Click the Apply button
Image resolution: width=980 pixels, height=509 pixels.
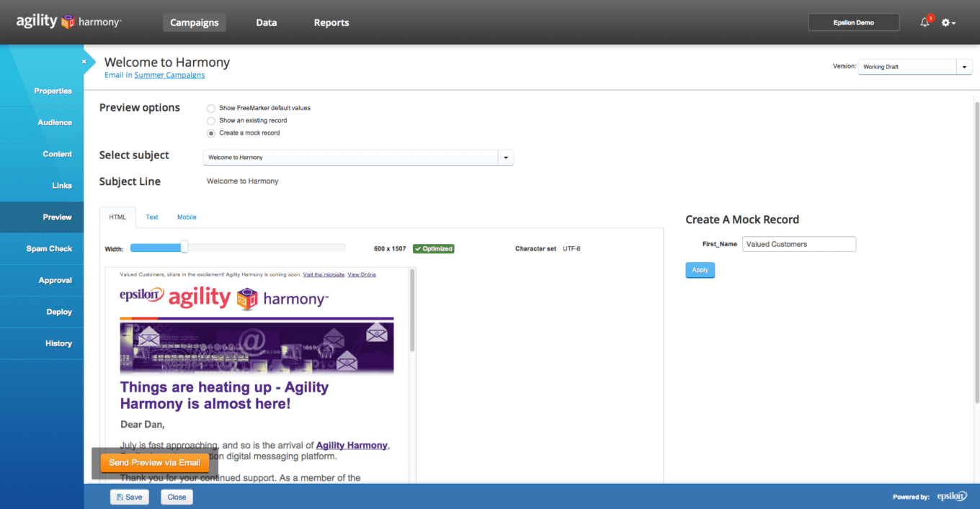coord(700,270)
